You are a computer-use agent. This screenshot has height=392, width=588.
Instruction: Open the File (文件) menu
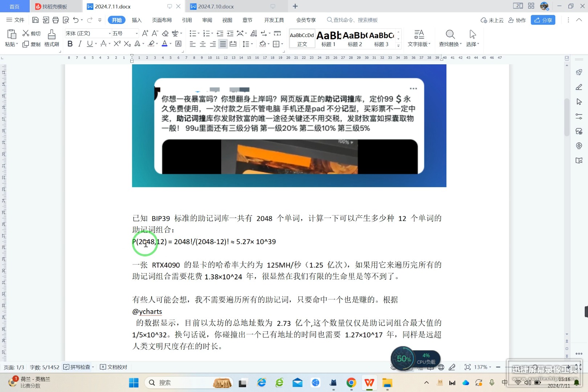(15, 20)
